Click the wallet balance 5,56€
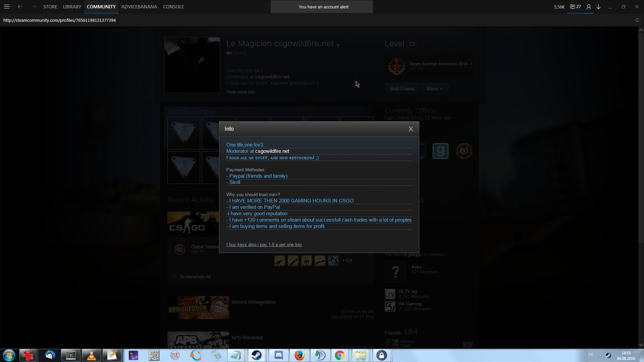 pyautogui.click(x=559, y=7)
